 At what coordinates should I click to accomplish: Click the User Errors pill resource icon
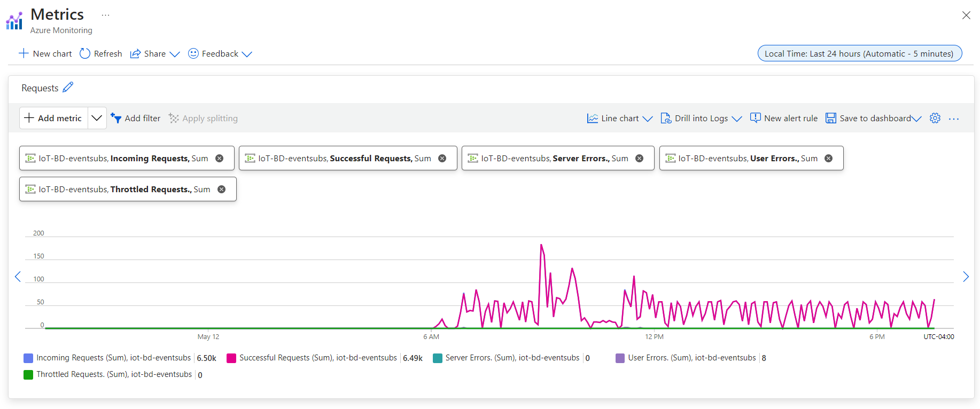pos(671,158)
